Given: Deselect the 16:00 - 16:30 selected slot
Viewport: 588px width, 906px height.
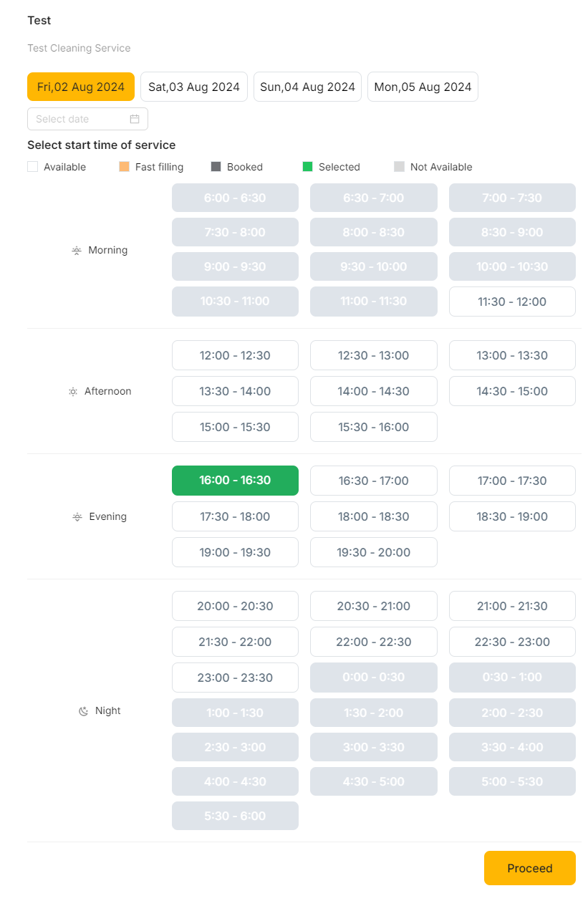Looking at the screenshot, I should click(235, 481).
